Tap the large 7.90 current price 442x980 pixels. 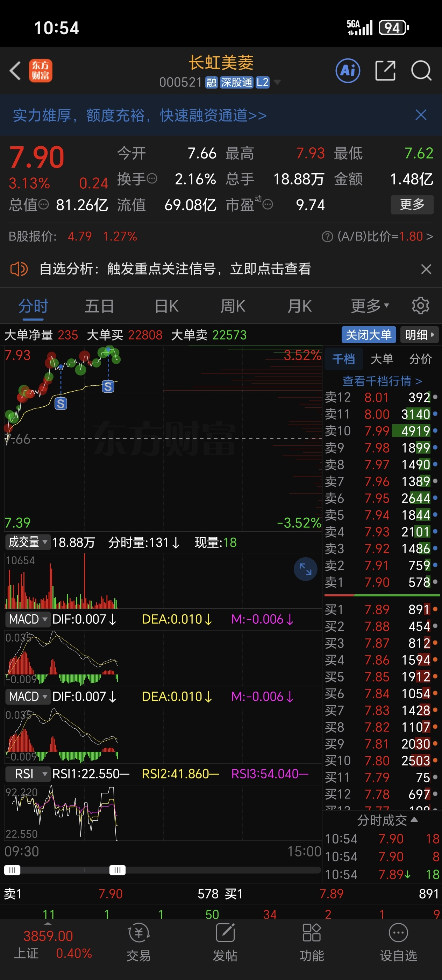(37, 157)
